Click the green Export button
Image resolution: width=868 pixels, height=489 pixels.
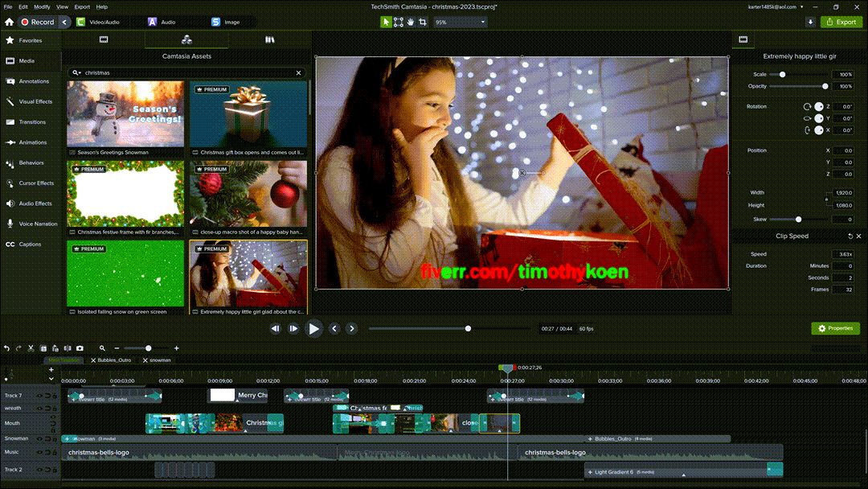841,22
